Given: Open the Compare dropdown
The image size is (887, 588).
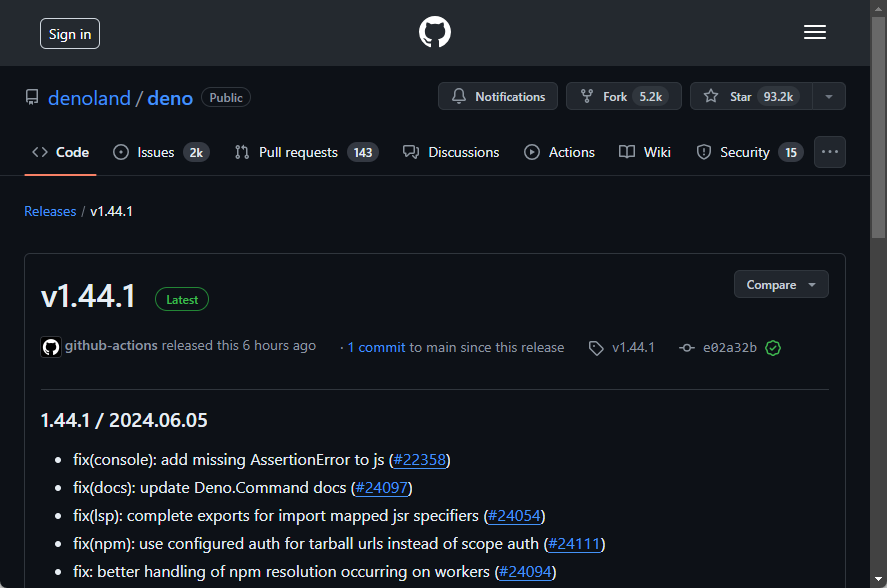Looking at the screenshot, I should point(780,284).
